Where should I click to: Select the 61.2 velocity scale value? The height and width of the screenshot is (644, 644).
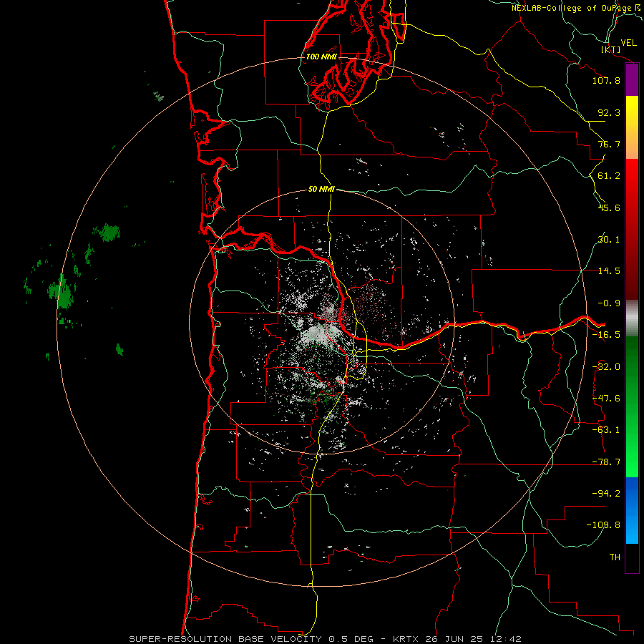pos(609,176)
